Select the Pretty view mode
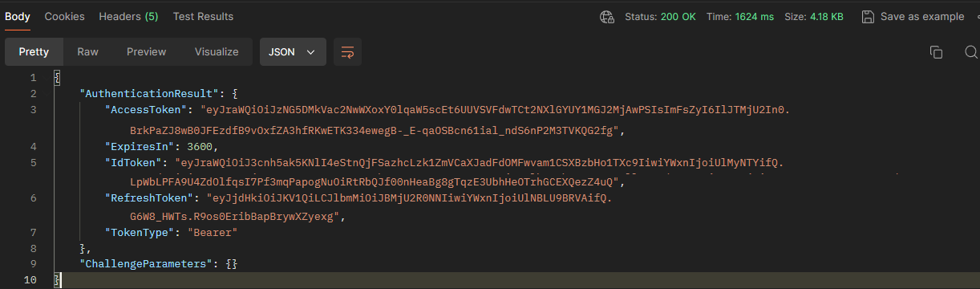980x289 pixels. [x=34, y=51]
